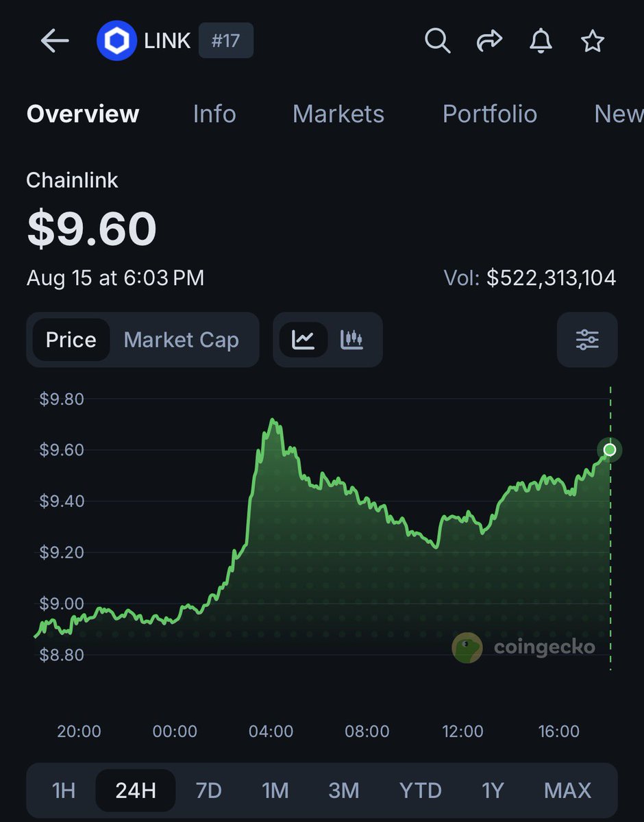
Task: Share Chainlink via the share arrow
Action: point(489,42)
